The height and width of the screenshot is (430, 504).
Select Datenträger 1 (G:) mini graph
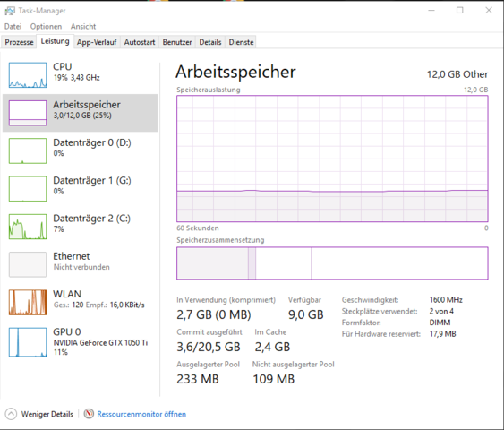28,189
